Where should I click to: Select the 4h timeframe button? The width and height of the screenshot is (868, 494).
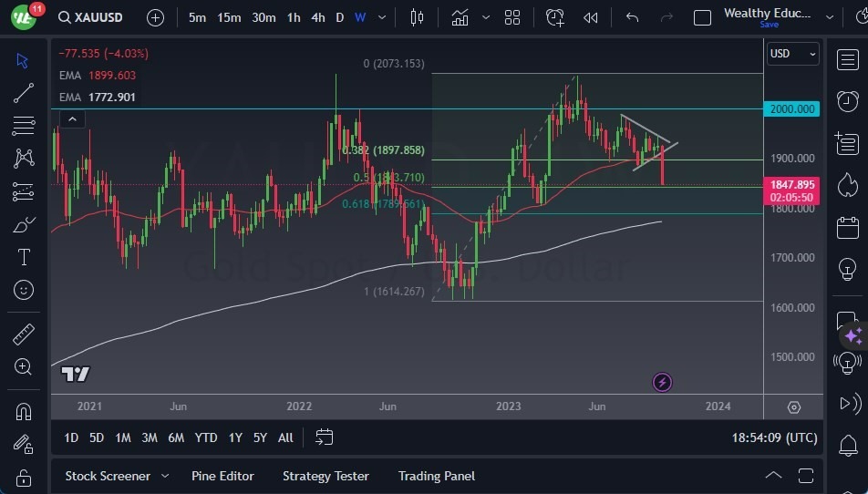(317, 17)
